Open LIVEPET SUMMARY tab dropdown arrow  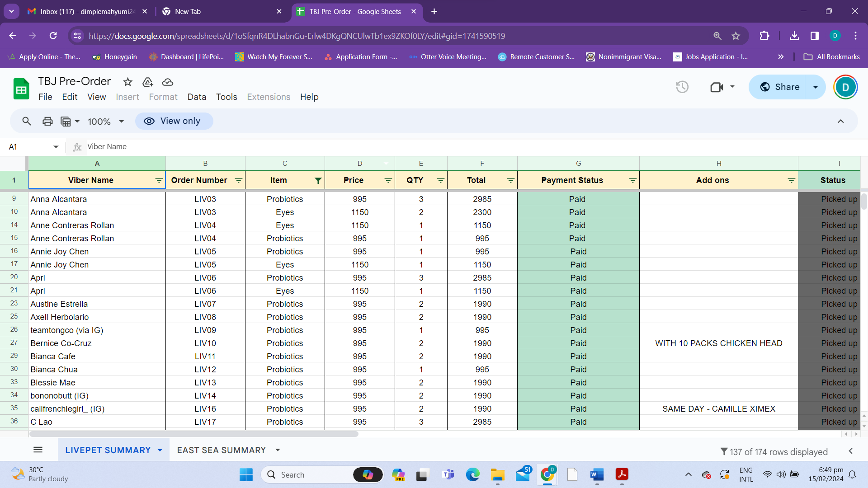pyautogui.click(x=160, y=450)
